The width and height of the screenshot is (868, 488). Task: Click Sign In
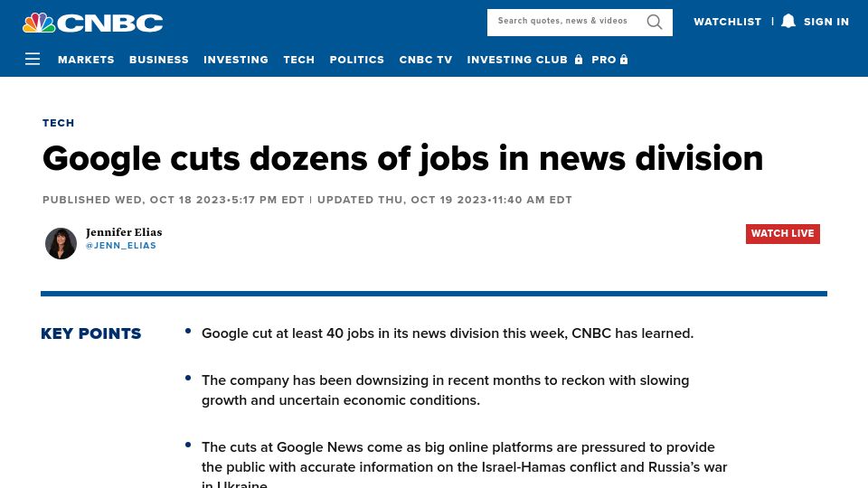tap(826, 22)
